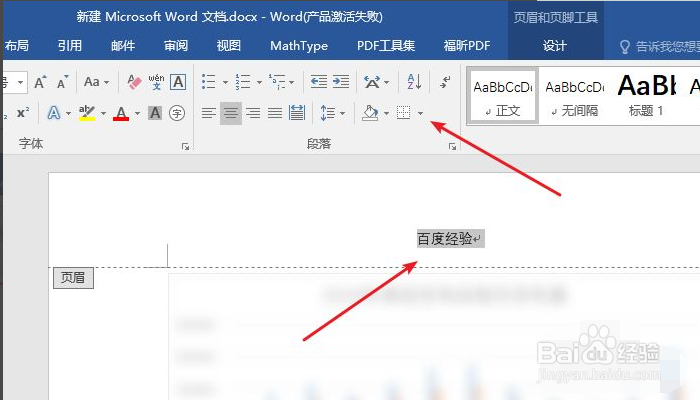Open the font color dropdown arrow

click(138, 113)
